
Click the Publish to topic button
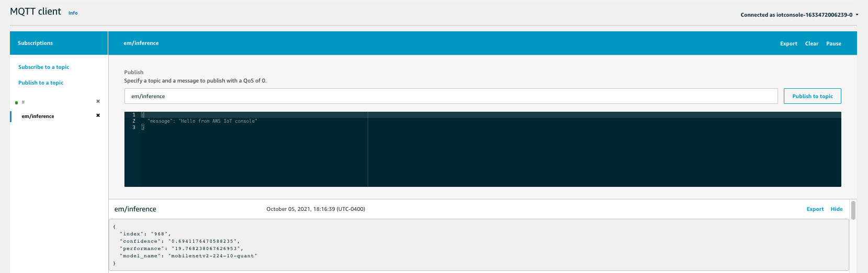coord(813,96)
